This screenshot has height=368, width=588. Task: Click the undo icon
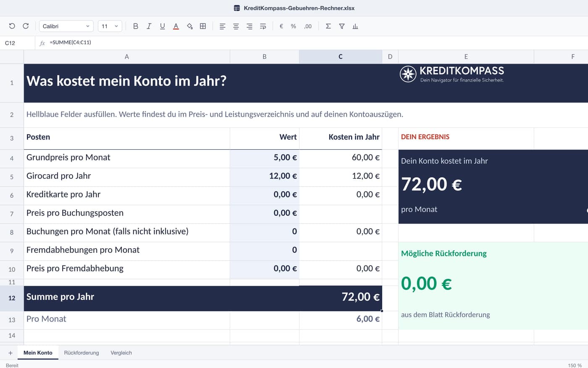click(x=12, y=26)
